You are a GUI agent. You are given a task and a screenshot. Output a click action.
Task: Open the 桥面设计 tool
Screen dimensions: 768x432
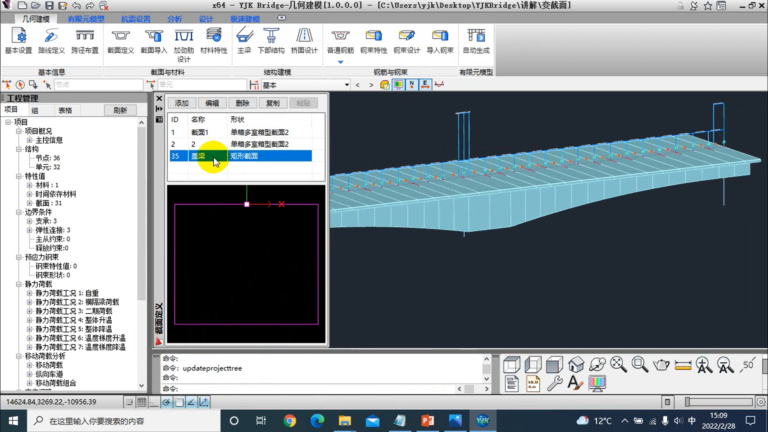click(304, 41)
